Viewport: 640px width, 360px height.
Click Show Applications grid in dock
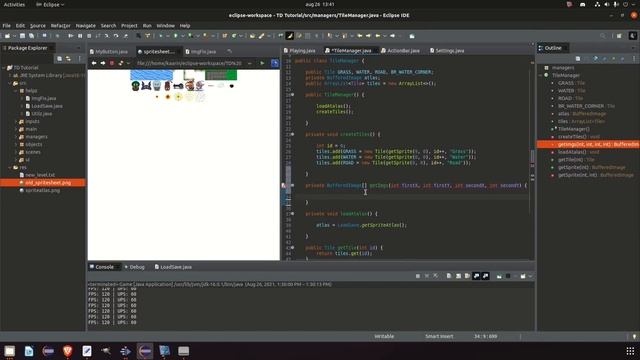[630, 351]
